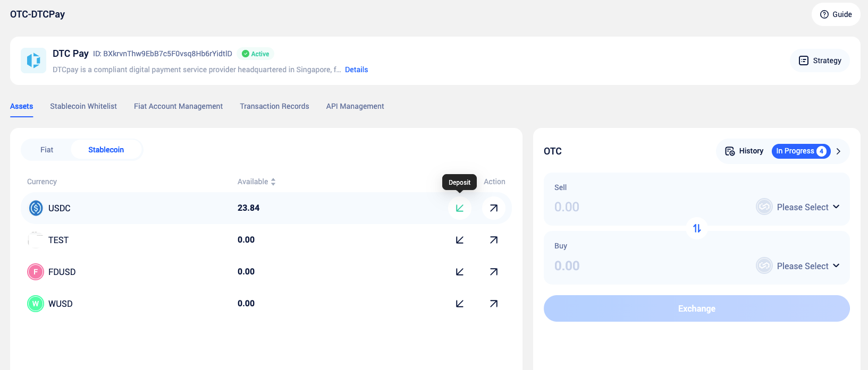Open the Stablecoin Whitelist tab
868x370 pixels.
[83, 106]
